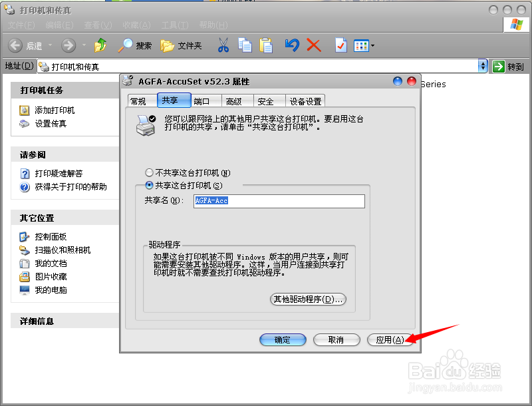Click the Back arrow toolbar icon
Viewport: 532px width, 406px height.
(x=15, y=45)
